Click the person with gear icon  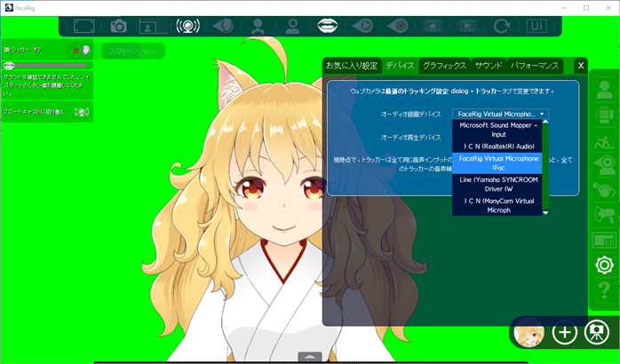pyautogui.click(x=292, y=26)
